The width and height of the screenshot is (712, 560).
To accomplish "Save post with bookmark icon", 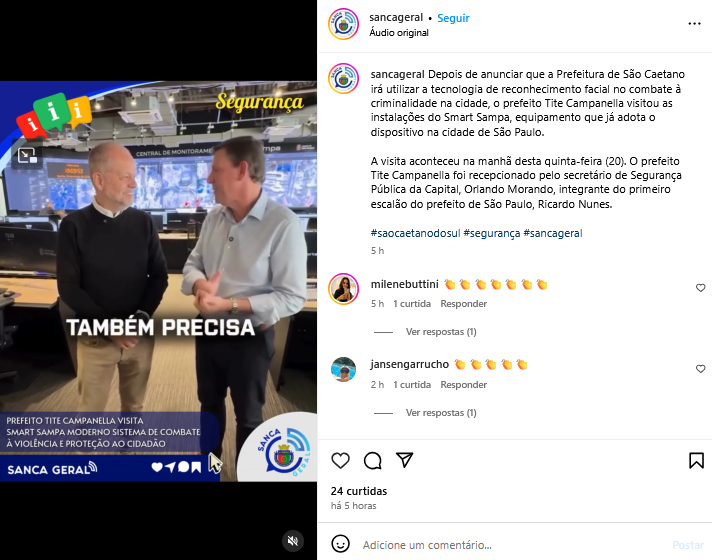I will click(x=696, y=460).
